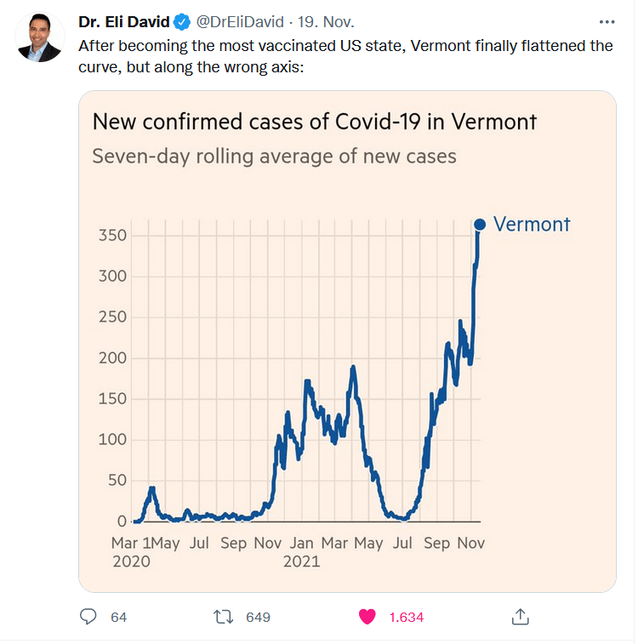644x644 pixels.
Task: Click the retweet count 649
Action: click(258, 618)
